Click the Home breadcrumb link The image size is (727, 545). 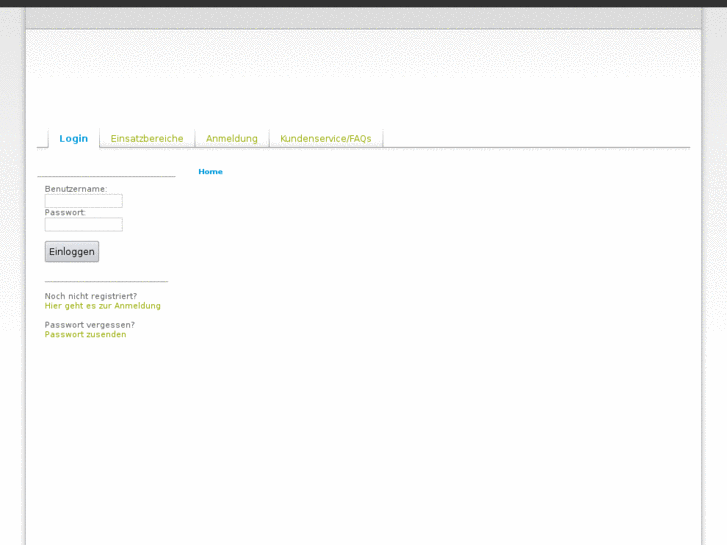pyautogui.click(x=210, y=172)
